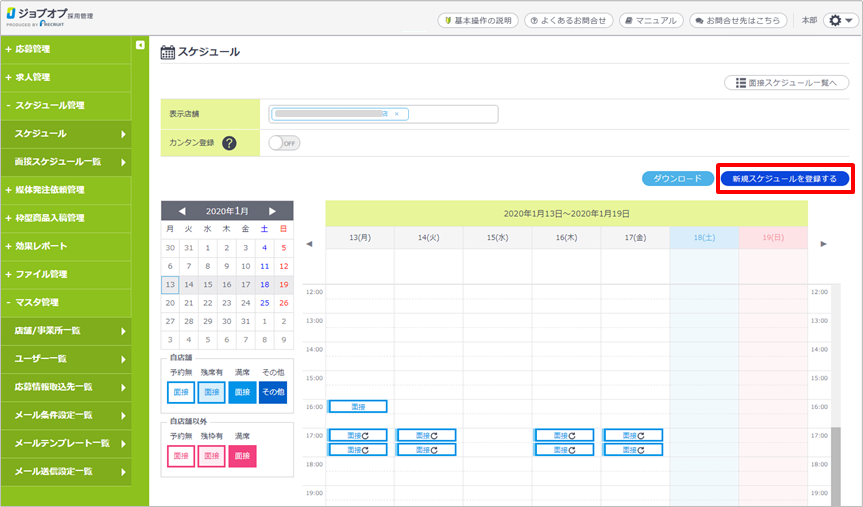Click the ダウンロード button

tap(677, 179)
